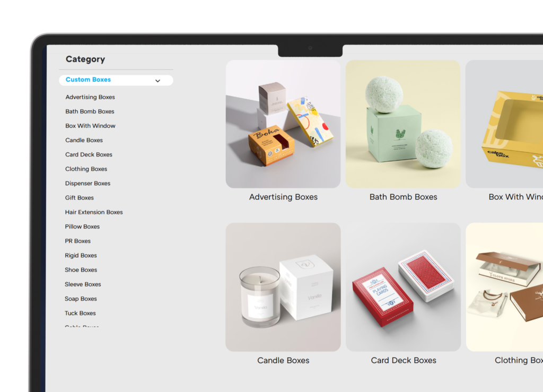Select Rigid Boxes category link
543x392 pixels.
pyautogui.click(x=81, y=256)
